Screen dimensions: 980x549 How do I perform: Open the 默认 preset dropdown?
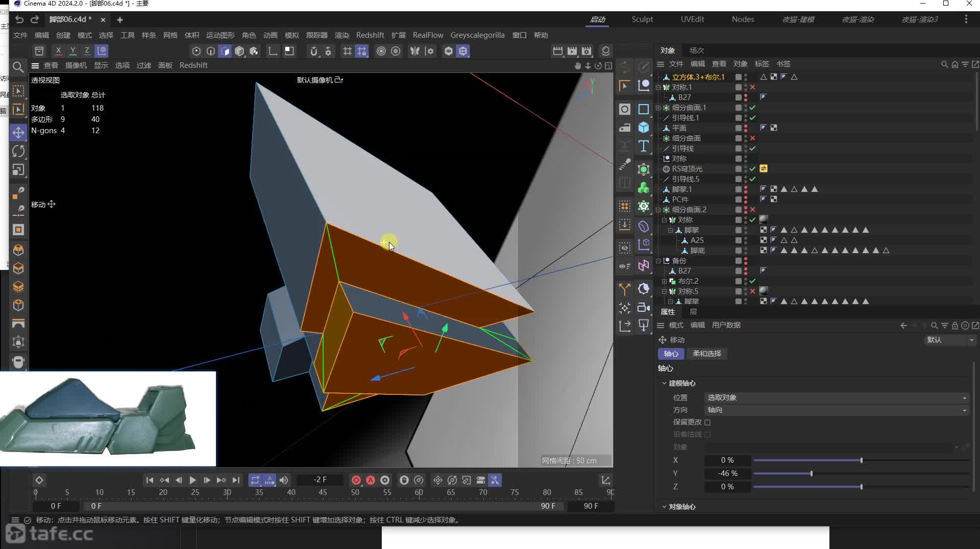pos(950,340)
